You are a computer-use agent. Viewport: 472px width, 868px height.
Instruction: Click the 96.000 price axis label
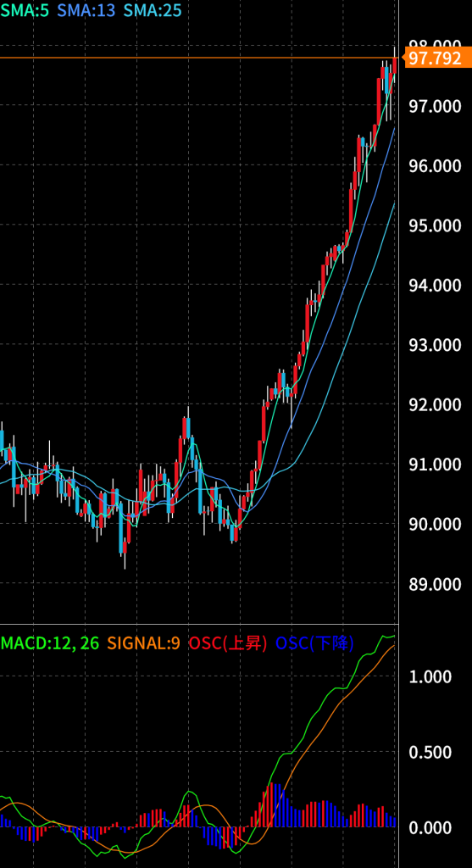coord(435,165)
